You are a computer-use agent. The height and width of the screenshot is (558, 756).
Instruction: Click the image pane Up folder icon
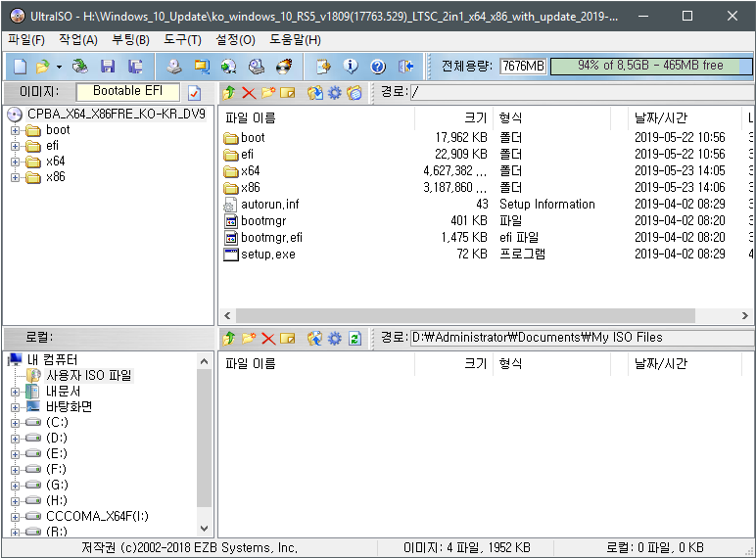coord(229,93)
